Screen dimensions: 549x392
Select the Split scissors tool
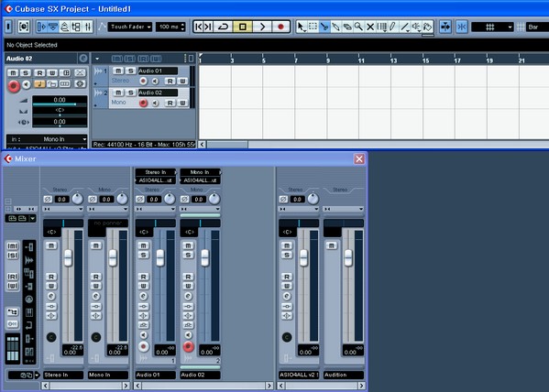pos(324,27)
